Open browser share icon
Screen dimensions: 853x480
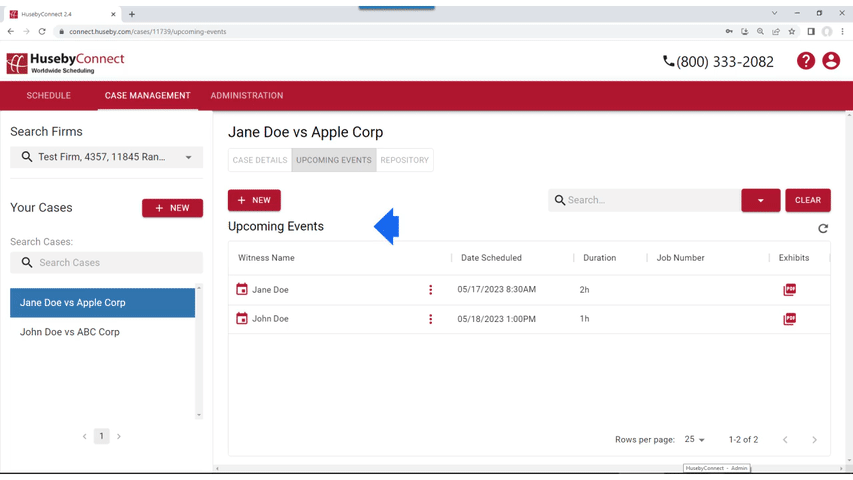point(776,32)
